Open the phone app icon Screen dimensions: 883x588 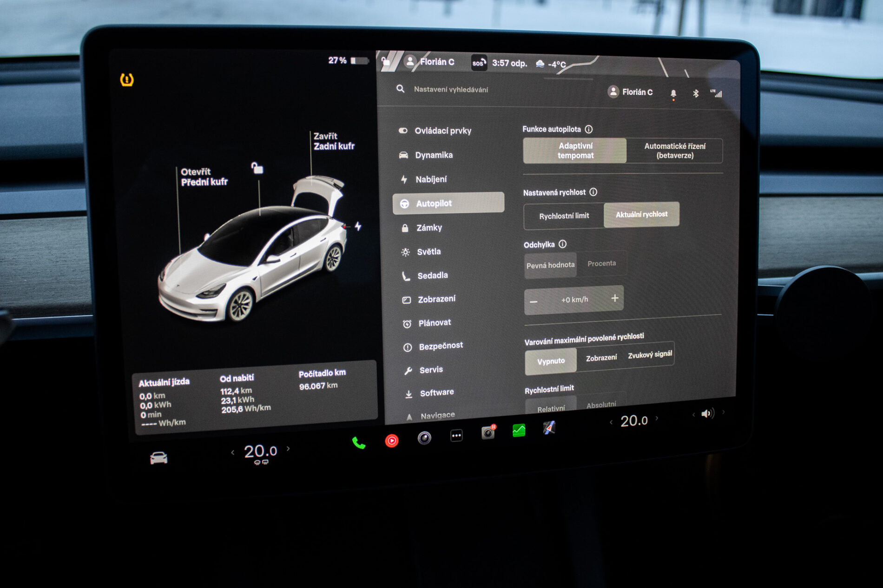(x=358, y=443)
